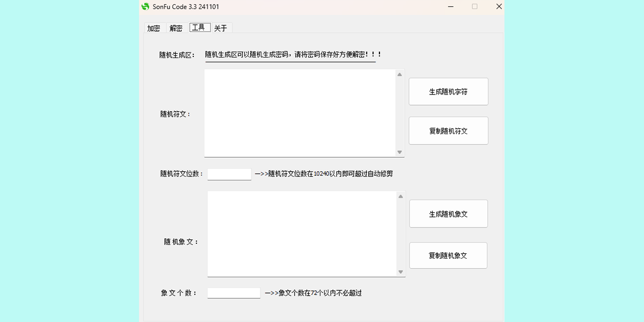The height and width of the screenshot is (322, 644).
Task: Click the upper textarea's scroll-down arrow
Action: point(399,152)
